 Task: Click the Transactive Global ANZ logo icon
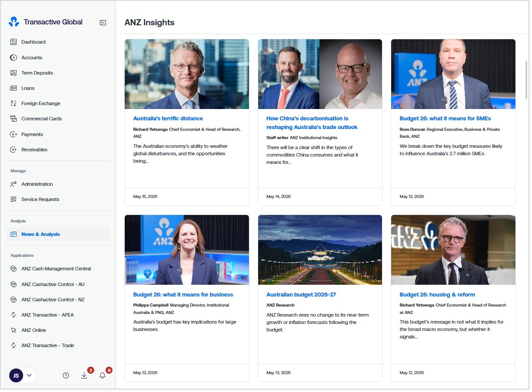pyautogui.click(x=14, y=22)
